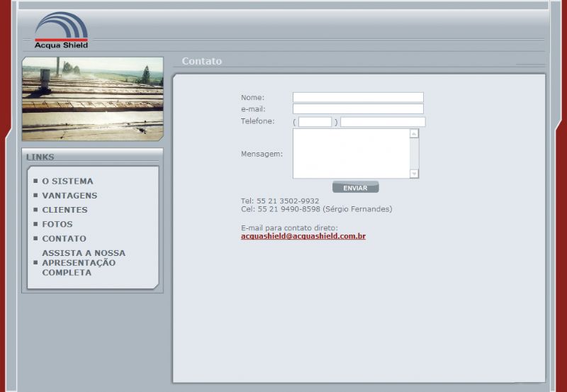Click the Mensagem scrollbar up arrow
The height and width of the screenshot is (392, 567).
[x=414, y=134]
